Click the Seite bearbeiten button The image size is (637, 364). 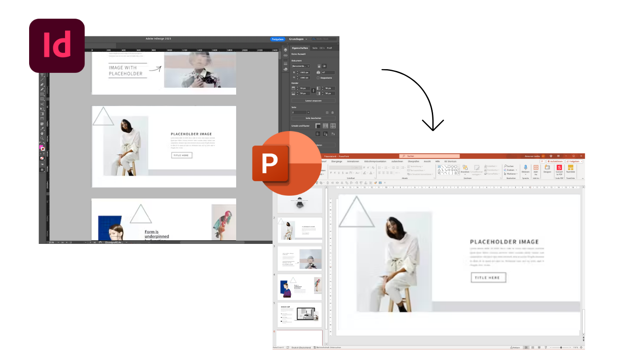pos(313,118)
